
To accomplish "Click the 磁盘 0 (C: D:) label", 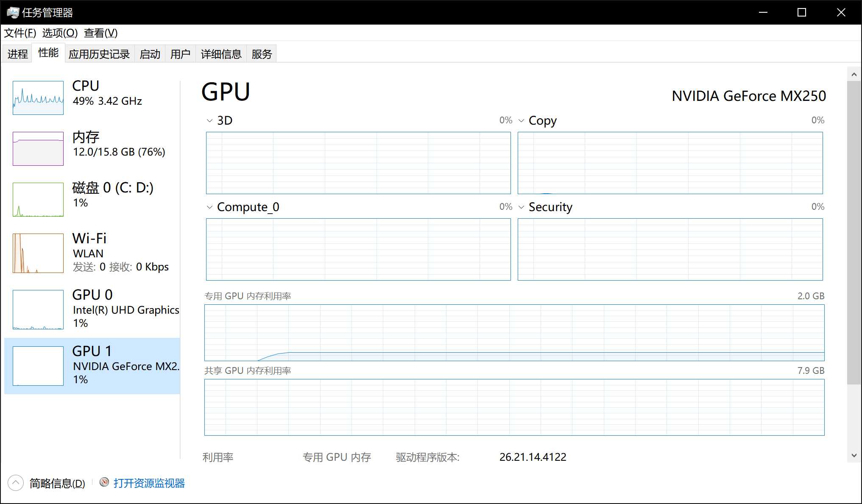I will click(113, 187).
